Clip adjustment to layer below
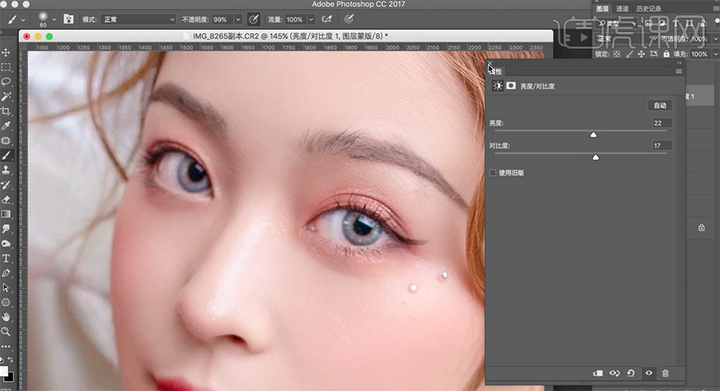 598,374
